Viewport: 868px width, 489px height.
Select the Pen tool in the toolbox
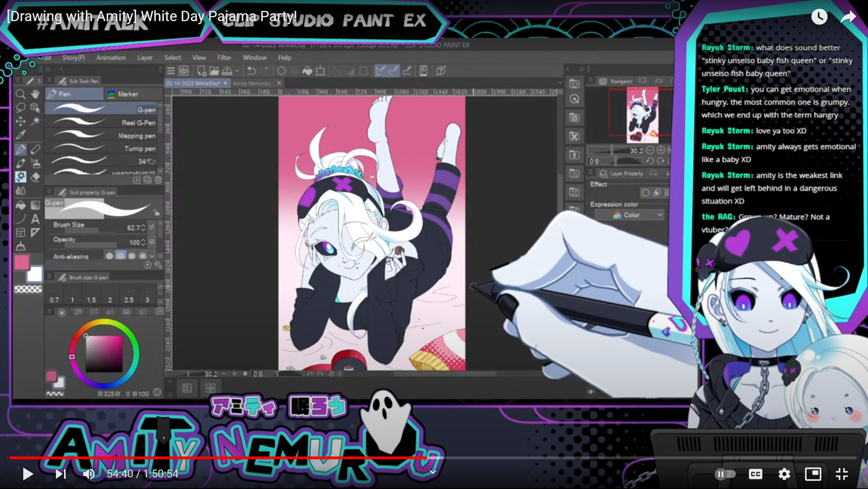click(x=20, y=149)
